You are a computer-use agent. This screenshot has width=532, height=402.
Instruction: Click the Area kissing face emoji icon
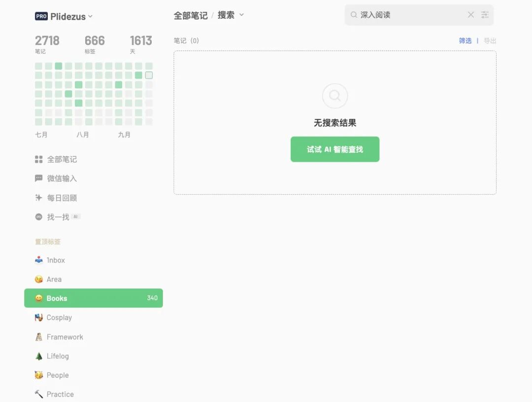pos(39,279)
